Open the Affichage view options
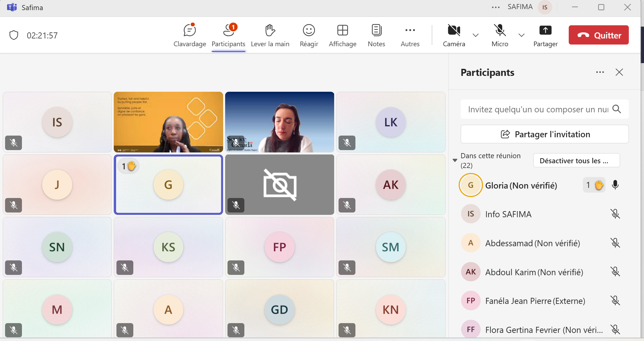This screenshot has height=341, width=644. [x=343, y=35]
